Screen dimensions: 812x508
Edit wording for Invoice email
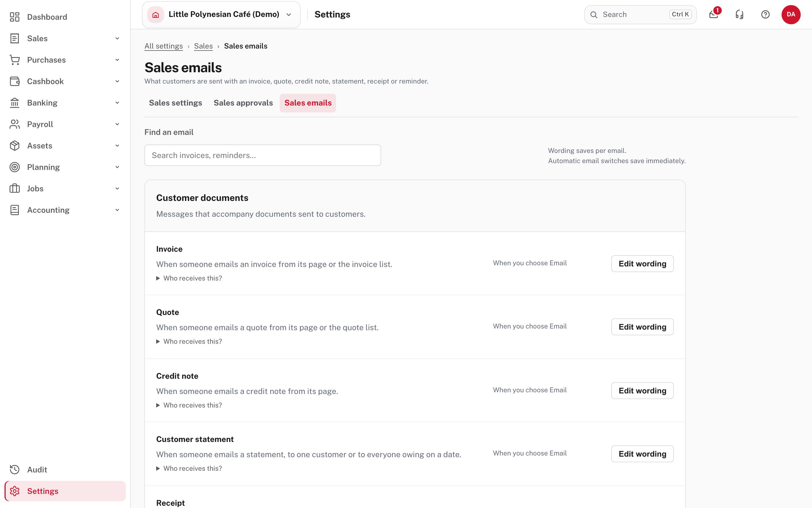coord(642,264)
